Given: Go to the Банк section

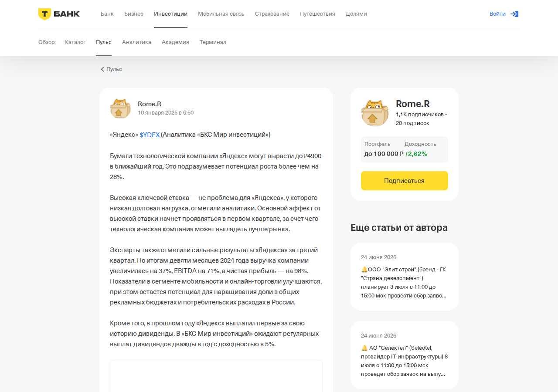Looking at the screenshot, I should pyautogui.click(x=107, y=14).
